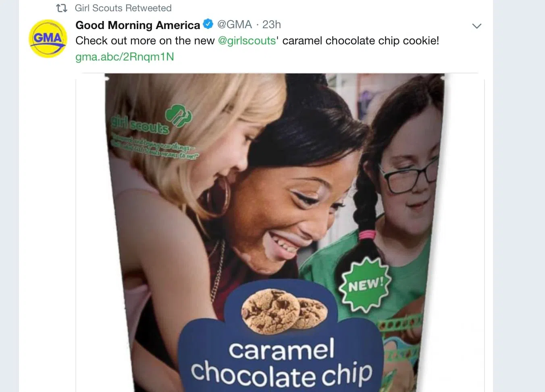Click the pink hair tie on braid
The width and height of the screenshot is (545, 392).
367,234
